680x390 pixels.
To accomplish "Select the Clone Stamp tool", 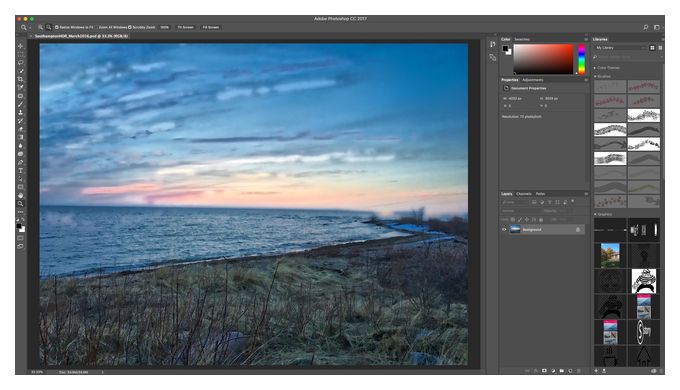I will (20, 112).
